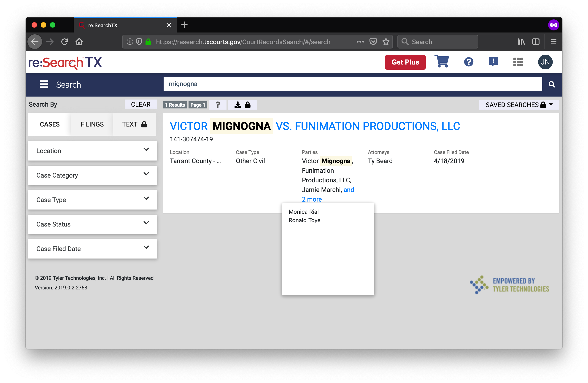588x383 pixels.
Task: Click the Page 1 badge
Action: 198,105
